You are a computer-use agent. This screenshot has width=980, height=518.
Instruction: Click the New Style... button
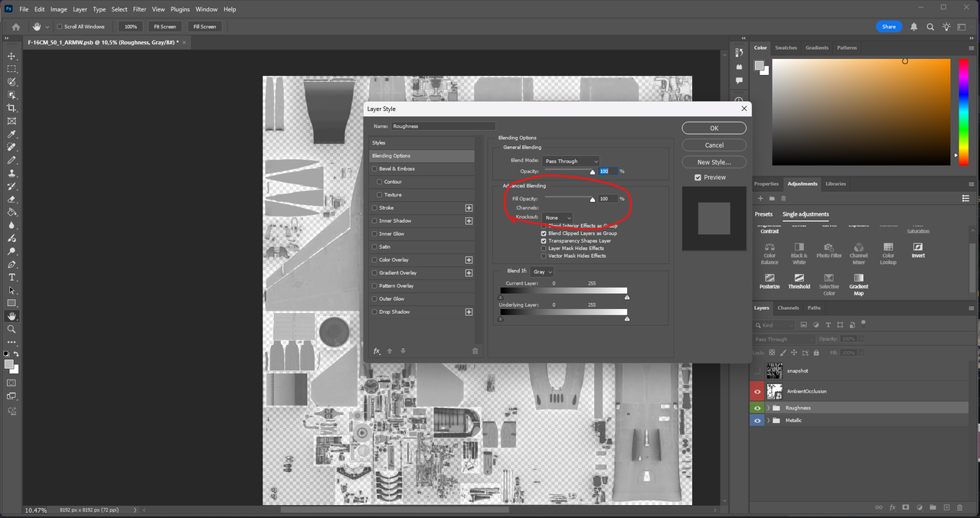point(714,162)
